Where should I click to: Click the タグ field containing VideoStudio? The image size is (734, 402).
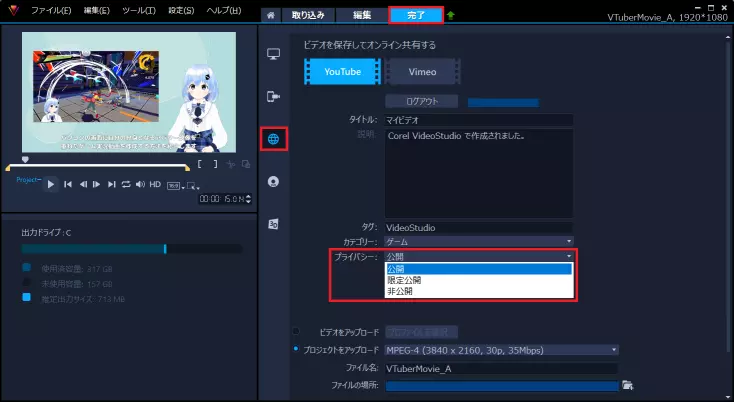[478, 227]
